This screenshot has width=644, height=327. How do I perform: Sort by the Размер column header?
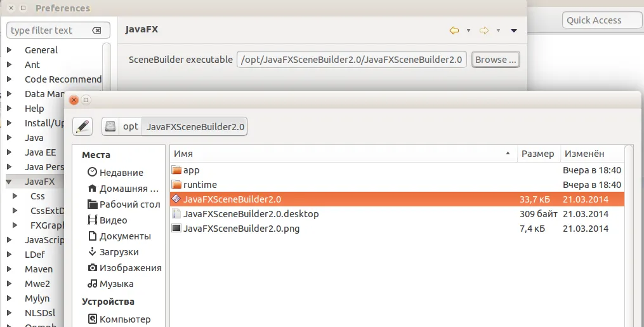(x=539, y=154)
